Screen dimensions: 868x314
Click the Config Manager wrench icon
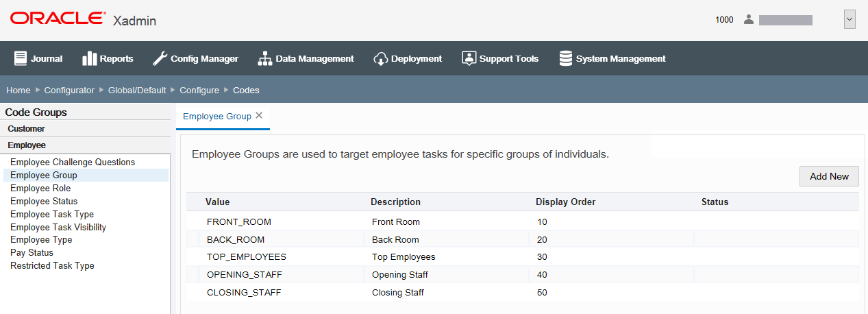(160, 58)
